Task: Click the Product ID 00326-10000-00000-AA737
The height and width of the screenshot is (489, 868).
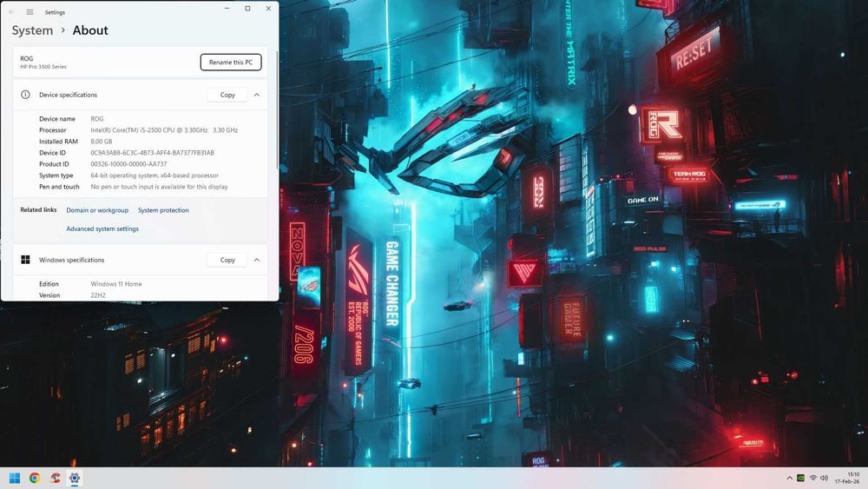Action: click(128, 164)
